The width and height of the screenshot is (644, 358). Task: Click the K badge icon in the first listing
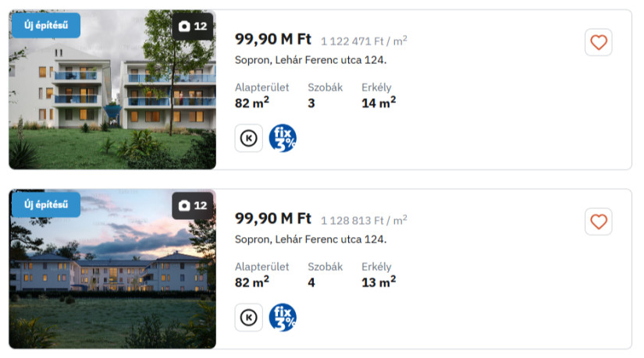(x=249, y=138)
